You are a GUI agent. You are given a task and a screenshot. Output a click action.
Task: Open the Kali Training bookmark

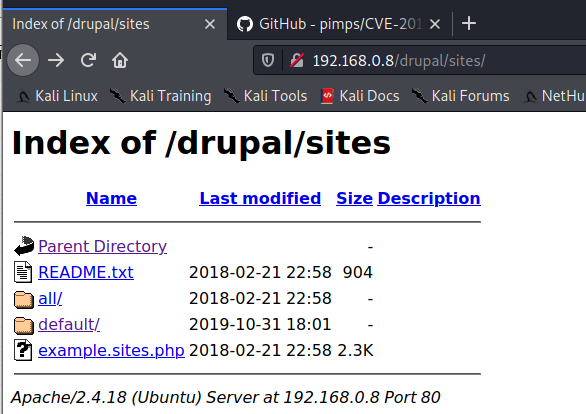pos(161,96)
